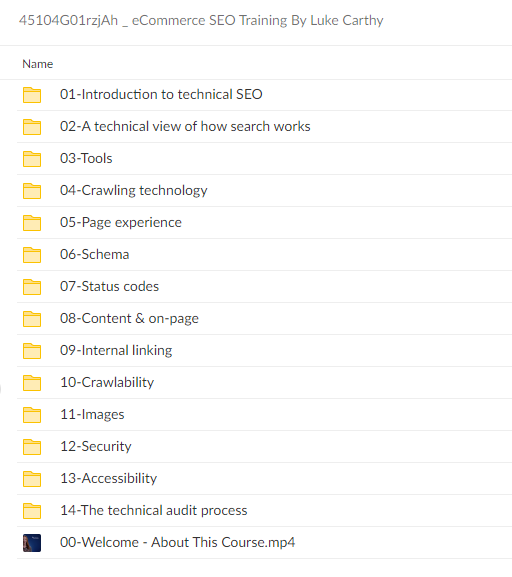Viewport: 512px width, 577px height.
Task: Click the folder icon beside 03-Tools
Action: (32, 159)
